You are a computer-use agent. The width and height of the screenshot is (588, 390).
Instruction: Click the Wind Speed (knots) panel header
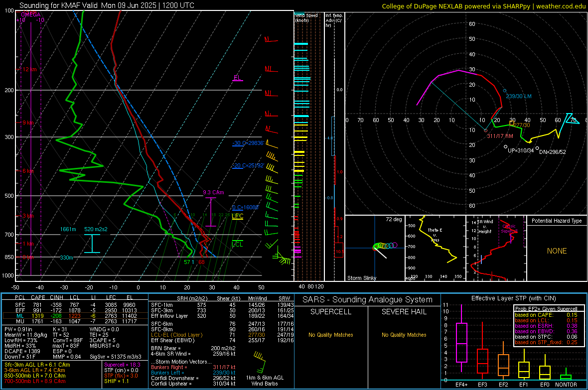306,17
